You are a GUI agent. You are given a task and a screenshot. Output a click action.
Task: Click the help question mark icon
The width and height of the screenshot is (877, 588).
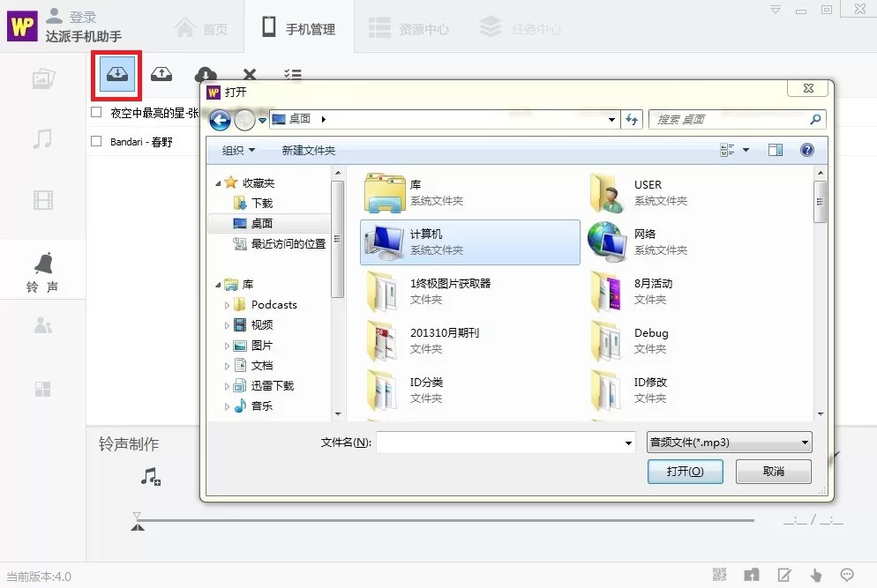coord(807,150)
